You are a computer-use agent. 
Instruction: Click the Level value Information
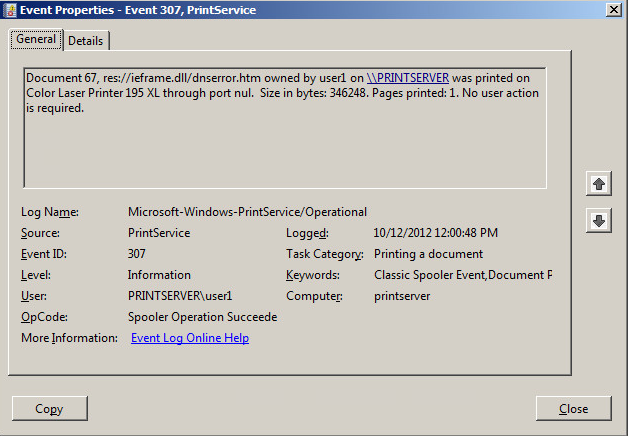point(159,275)
